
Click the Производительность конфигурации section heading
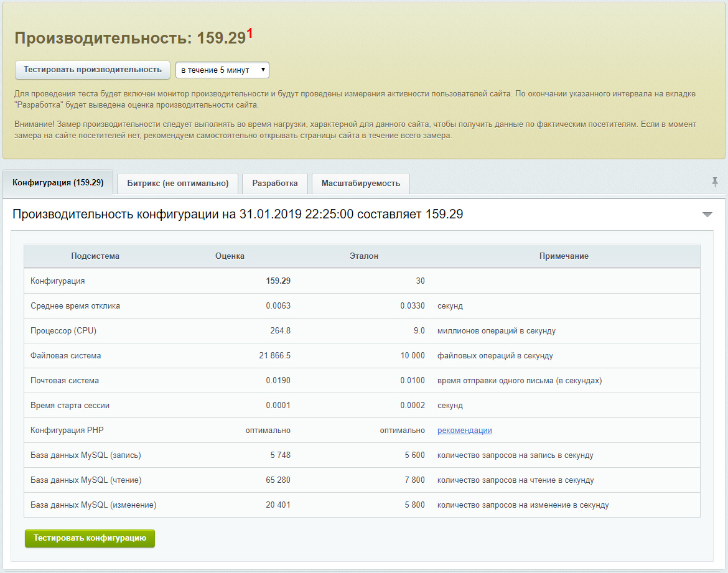[238, 214]
